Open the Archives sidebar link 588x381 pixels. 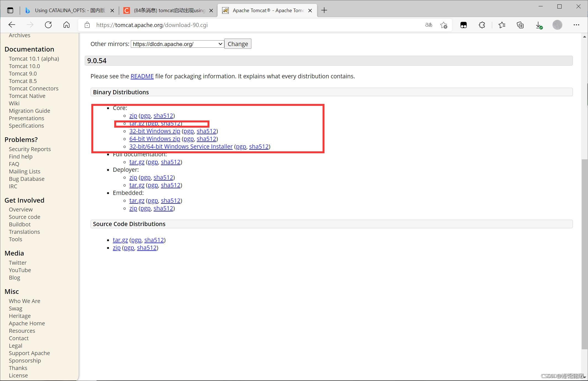pos(20,35)
